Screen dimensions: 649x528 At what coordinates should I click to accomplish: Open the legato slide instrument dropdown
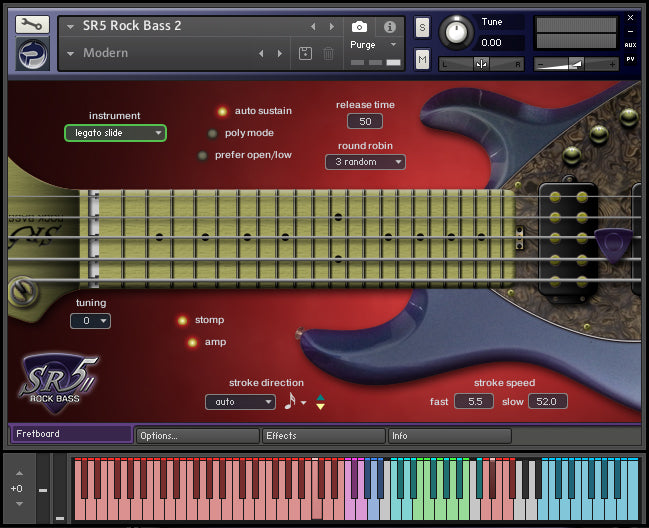pyautogui.click(x=115, y=132)
